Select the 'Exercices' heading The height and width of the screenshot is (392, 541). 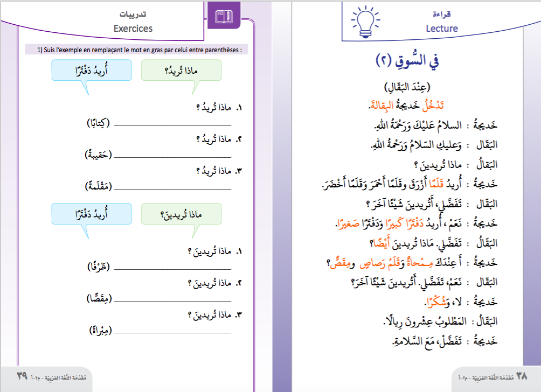[133, 29]
